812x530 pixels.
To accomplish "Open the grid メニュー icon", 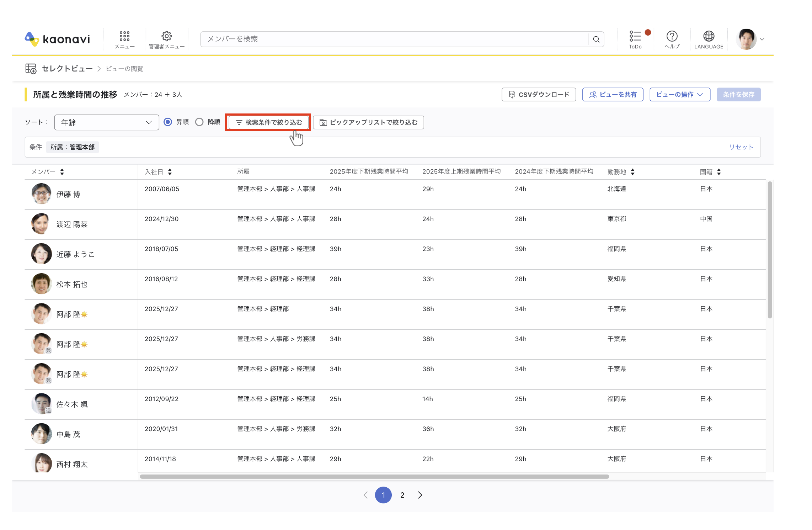I will [x=124, y=36].
